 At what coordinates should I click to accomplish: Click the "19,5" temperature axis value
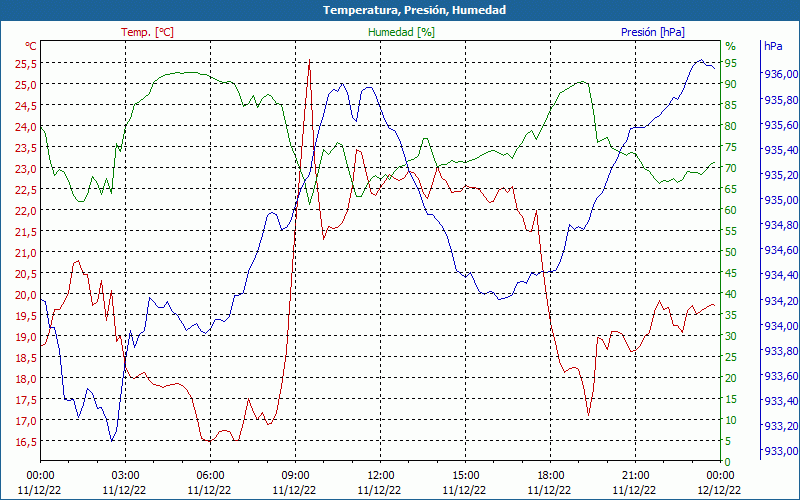pos(26,315)
